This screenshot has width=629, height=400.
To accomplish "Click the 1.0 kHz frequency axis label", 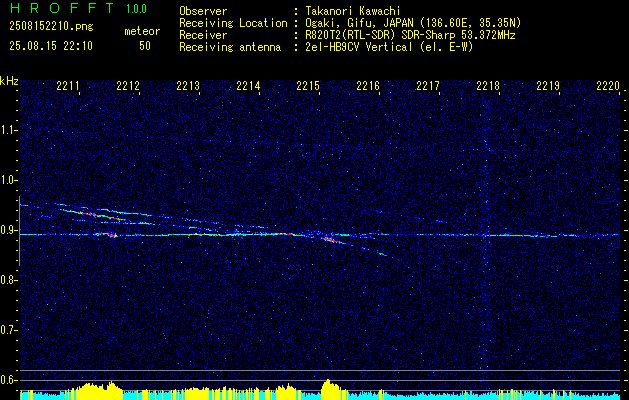I will 8,181.
